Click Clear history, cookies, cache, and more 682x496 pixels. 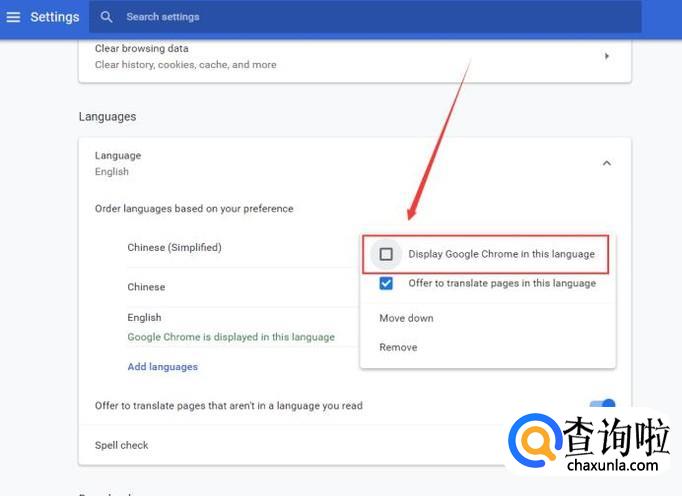click(186, 65)
